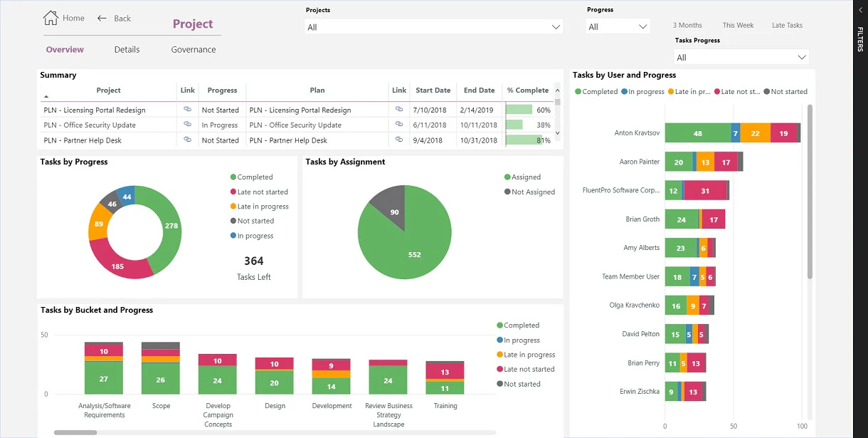Select Aaron Painter completed bar 20
The image size is (868, 438).
pyautogui.click(x=679, y=162)
